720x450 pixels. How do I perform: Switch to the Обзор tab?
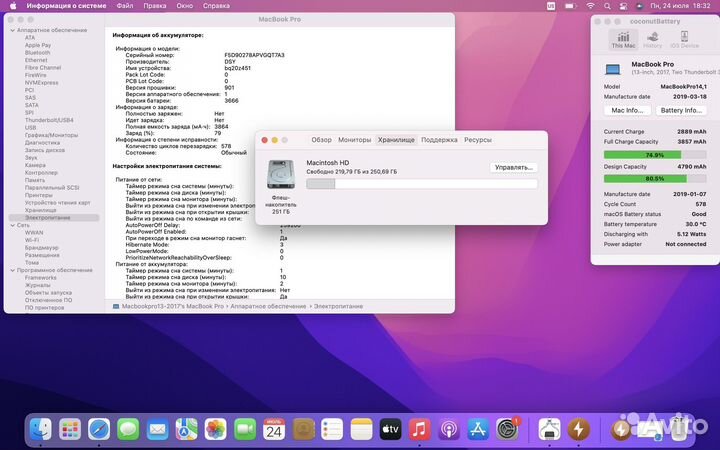tap(321, 140)
